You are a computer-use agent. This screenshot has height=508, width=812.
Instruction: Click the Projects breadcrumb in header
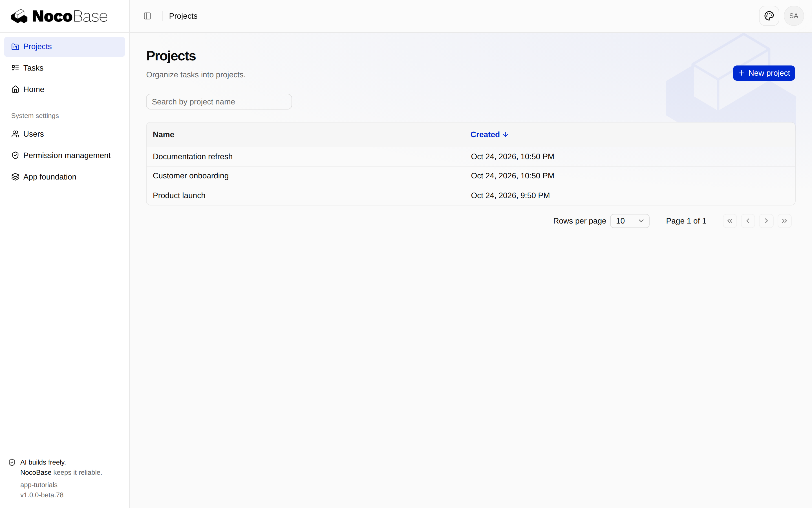183,16
